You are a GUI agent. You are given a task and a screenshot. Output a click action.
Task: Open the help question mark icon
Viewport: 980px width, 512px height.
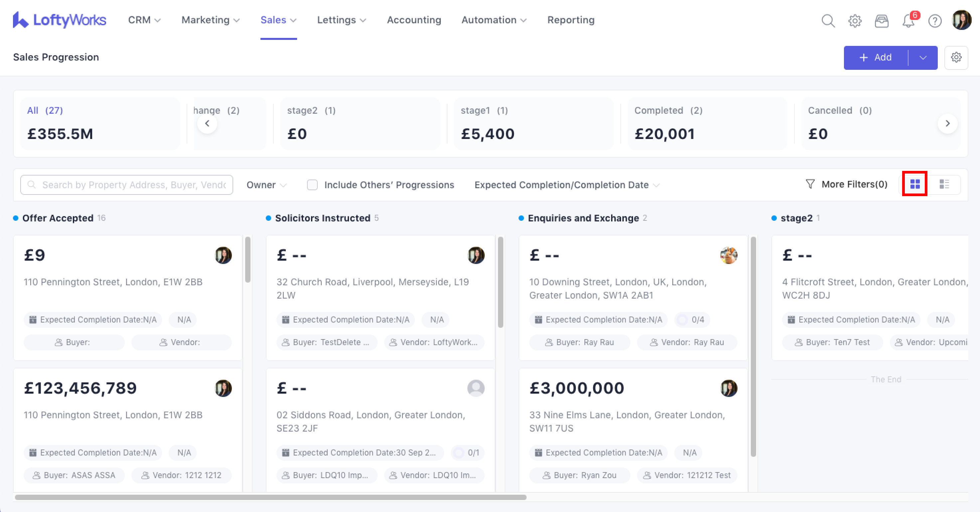pyautogui.click(x=935, y=21)
